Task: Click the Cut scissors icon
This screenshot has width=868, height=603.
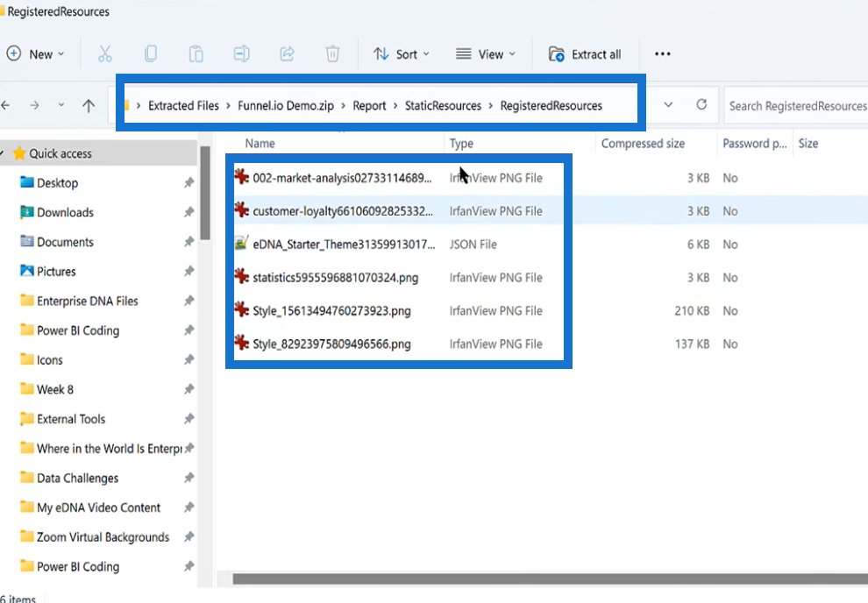Action: click(x=104, y=53)
